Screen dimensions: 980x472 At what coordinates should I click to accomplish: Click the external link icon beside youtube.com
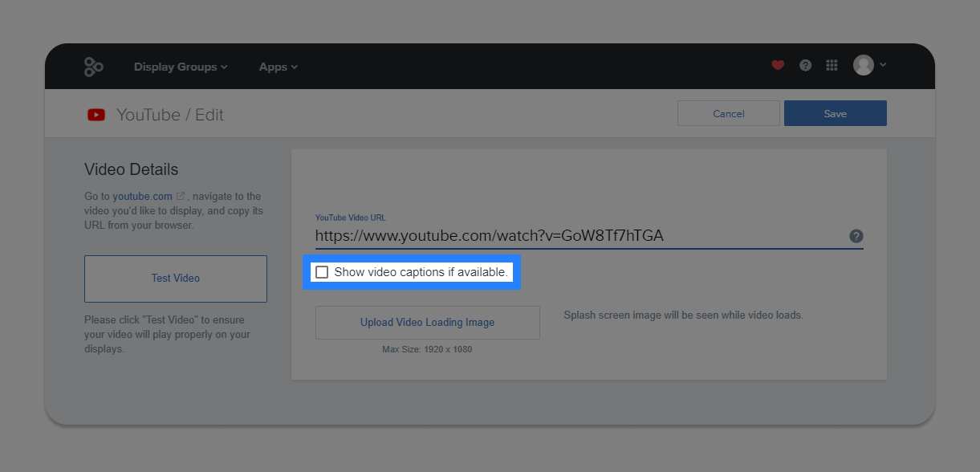pyautogui.click(x=181, y=196)
